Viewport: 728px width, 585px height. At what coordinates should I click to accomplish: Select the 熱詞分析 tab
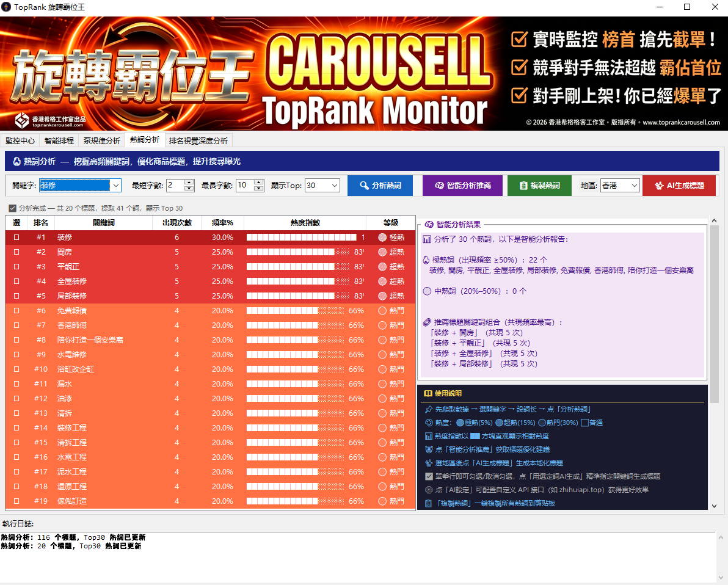144,139
